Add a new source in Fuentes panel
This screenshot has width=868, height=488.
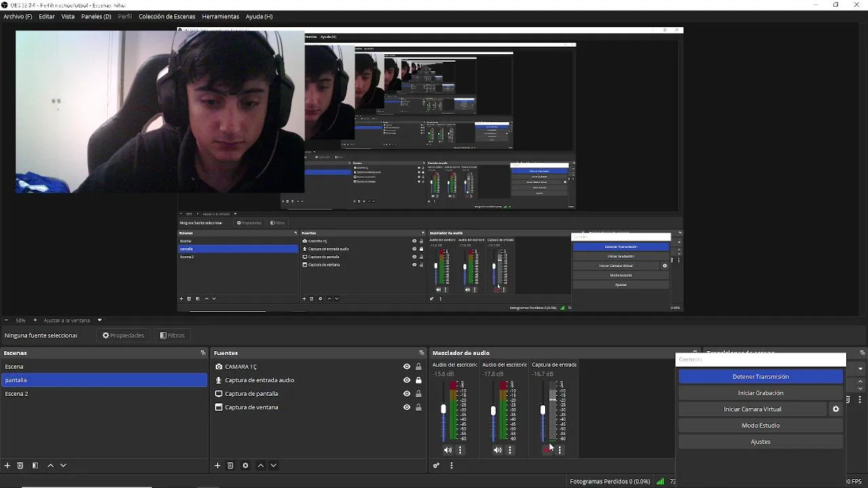218,466
